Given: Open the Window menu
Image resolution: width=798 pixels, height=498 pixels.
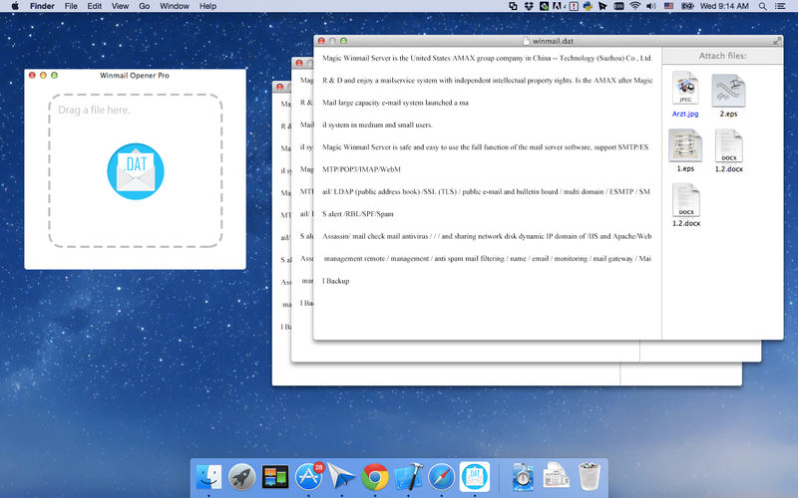Looking at the screenshot, I should tap(174, 6).
